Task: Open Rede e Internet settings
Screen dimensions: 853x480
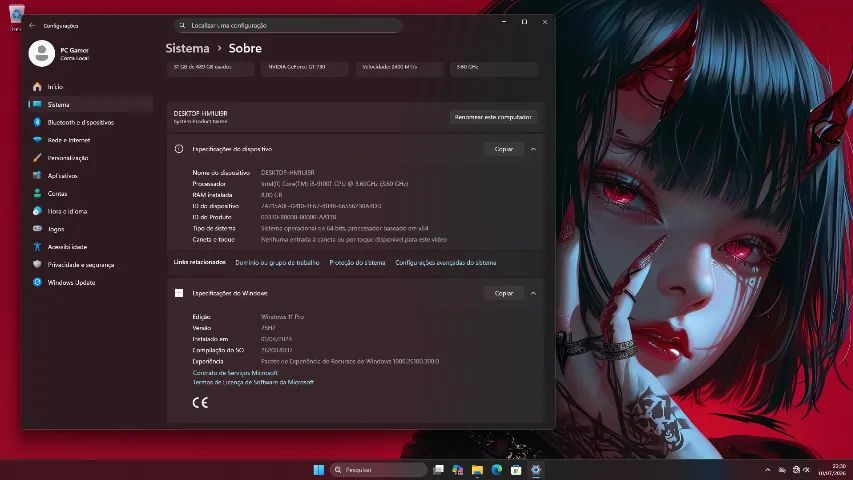Action: coord(90,140)
